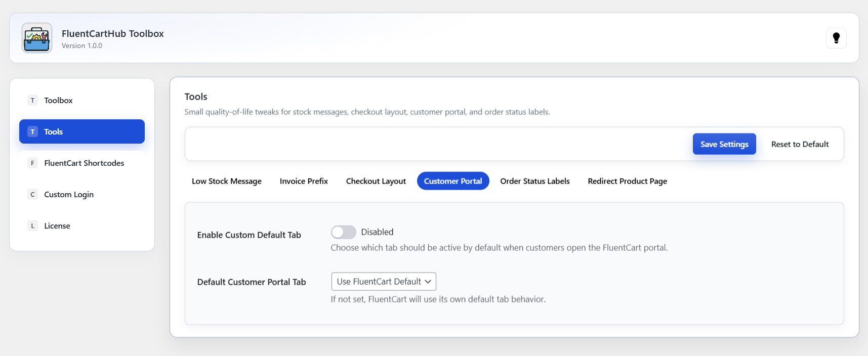Click the T badge icon beside Tools
This screenshot has width=868, height=356.
pyautogui.click(x=32, y=131)
